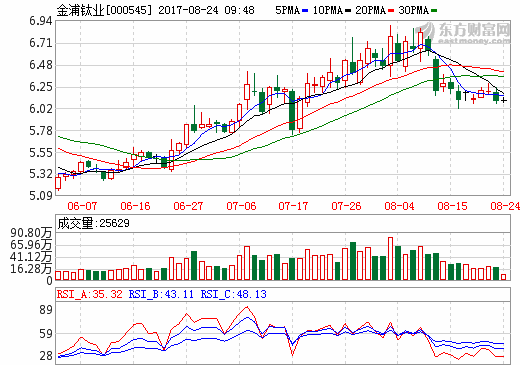Image resolution: width=520 pixels, height=365 pixels.
Task: Click the 6.71 price axis label
Action: point(41,43)
